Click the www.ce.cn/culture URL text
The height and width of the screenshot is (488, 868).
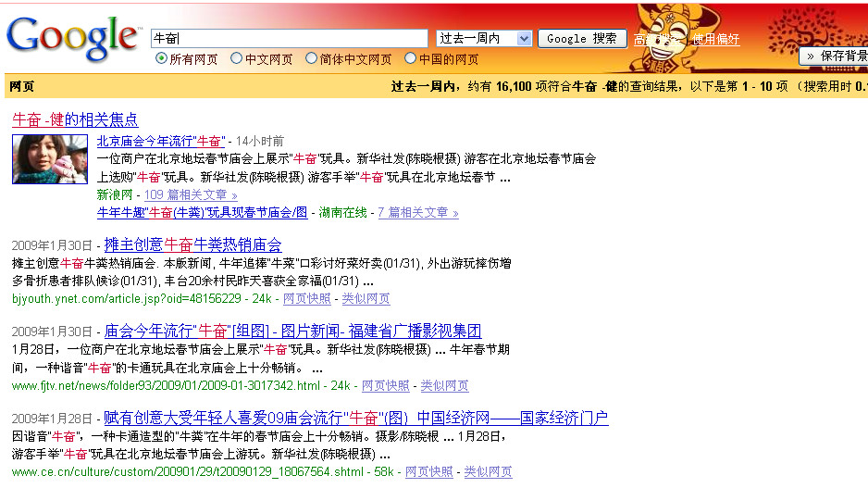[x=188, y=472]
